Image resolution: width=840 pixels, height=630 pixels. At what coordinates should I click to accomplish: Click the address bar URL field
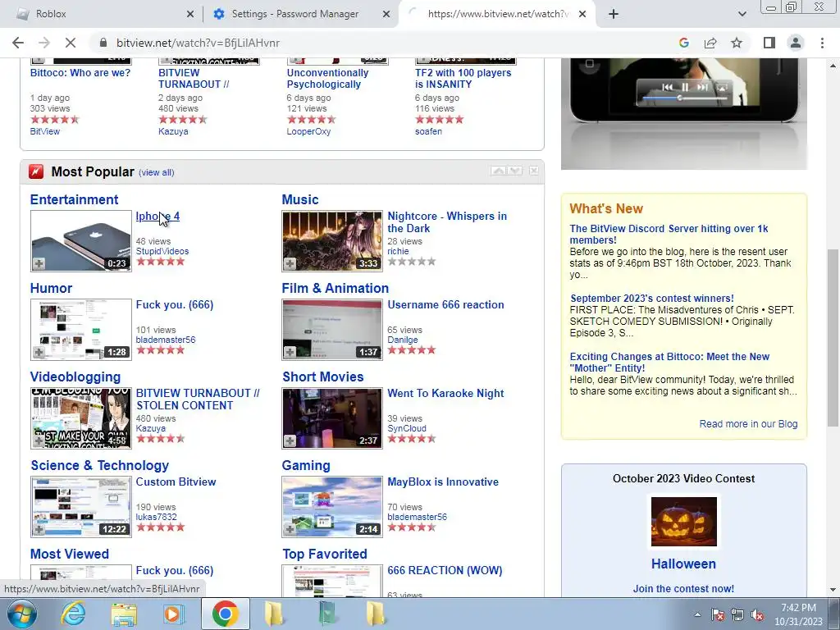(x=386, y=43)
